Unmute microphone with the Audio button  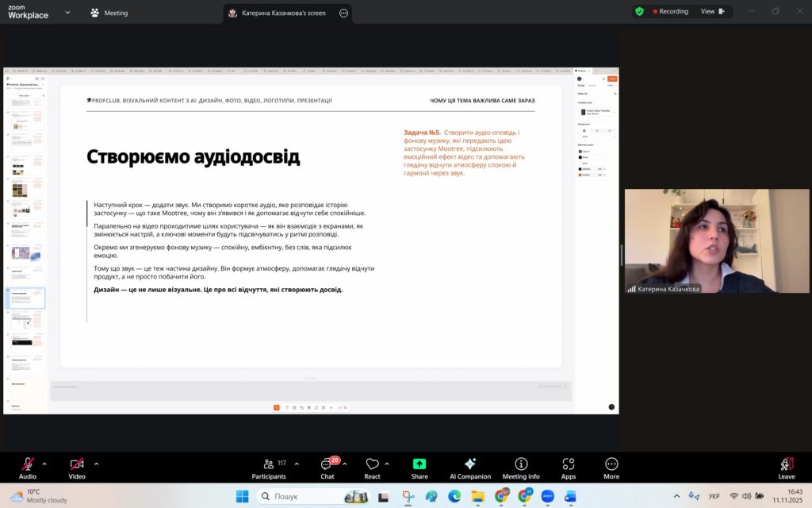(28, 467)
